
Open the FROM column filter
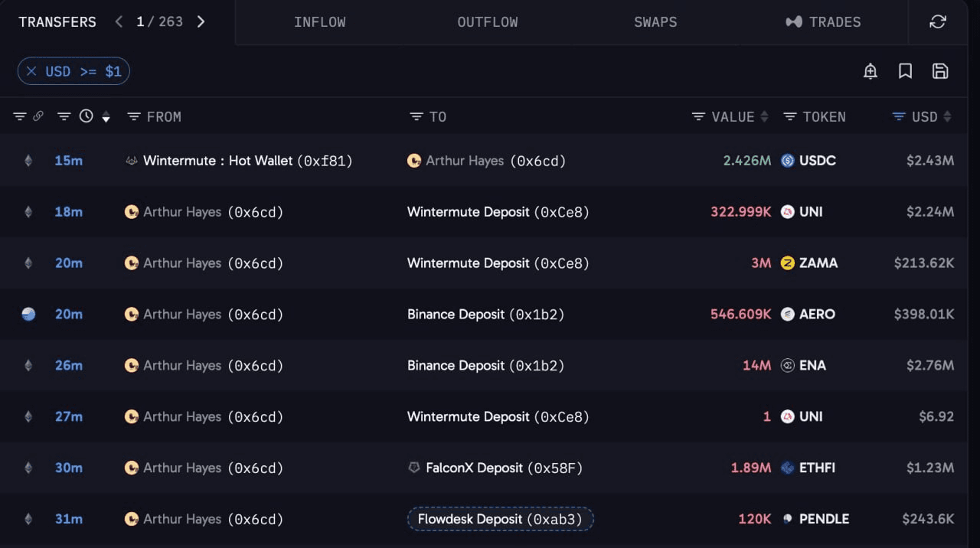pyautogui.click(x=134, y=116)
